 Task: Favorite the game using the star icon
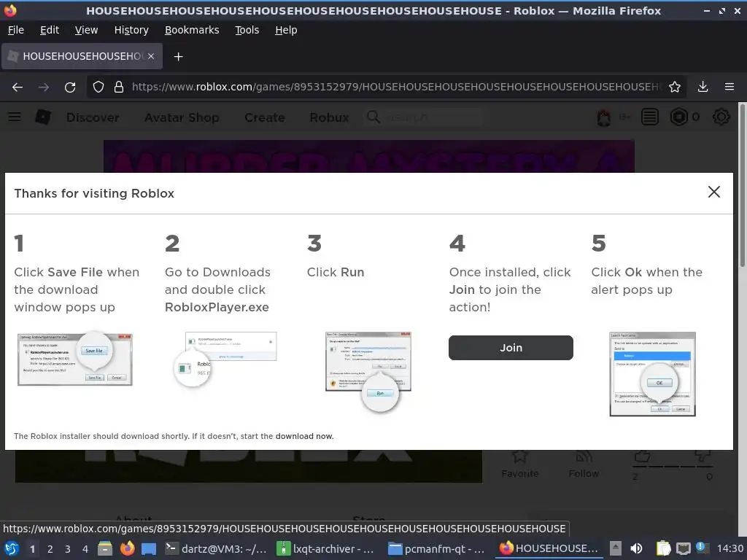(519, 456)
